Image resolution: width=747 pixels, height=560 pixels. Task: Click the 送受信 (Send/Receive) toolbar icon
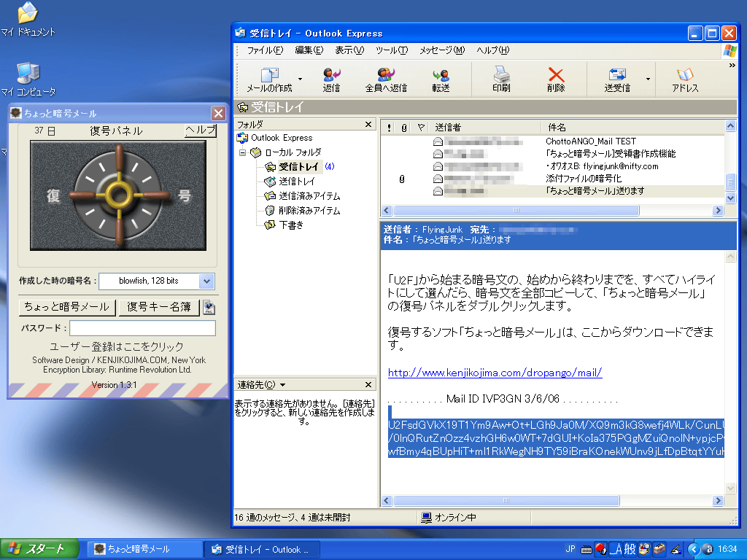point(617,79)
